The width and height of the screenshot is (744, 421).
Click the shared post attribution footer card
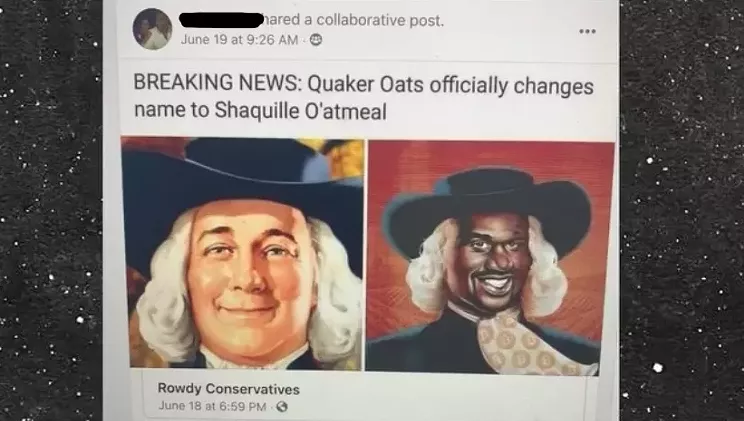coord(365,396)
